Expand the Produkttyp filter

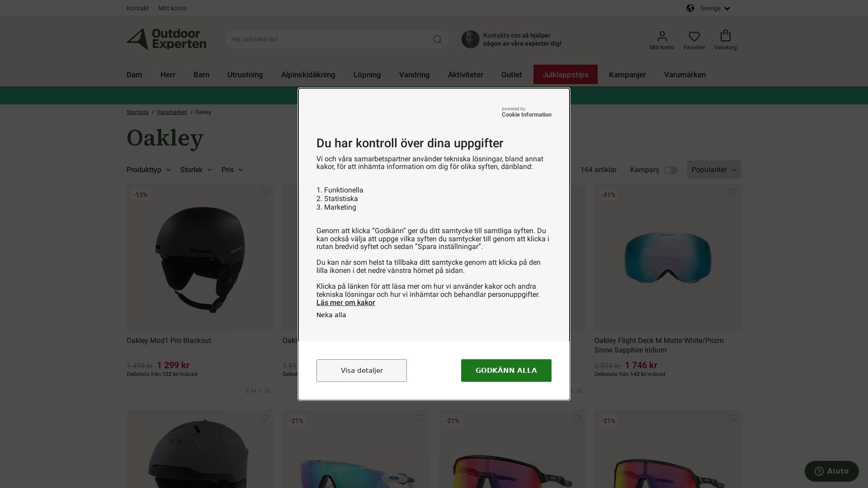pyautogui.click(x=149, y=170)
